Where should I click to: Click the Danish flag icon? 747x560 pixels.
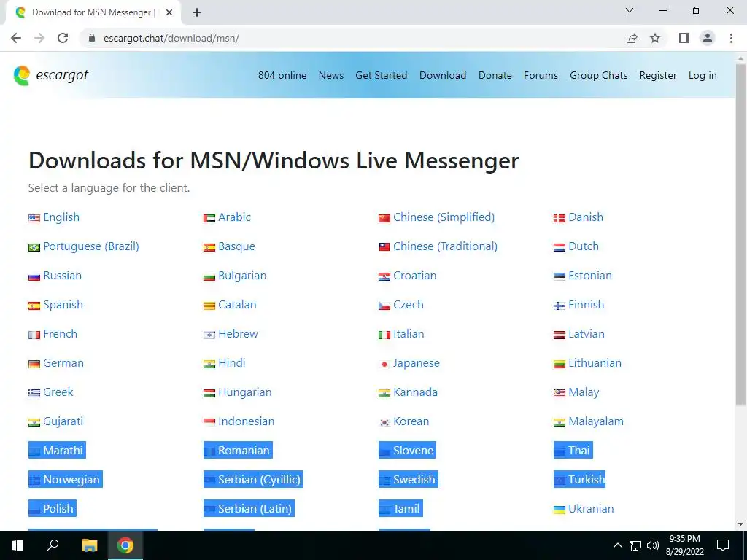tap(560, 218)
